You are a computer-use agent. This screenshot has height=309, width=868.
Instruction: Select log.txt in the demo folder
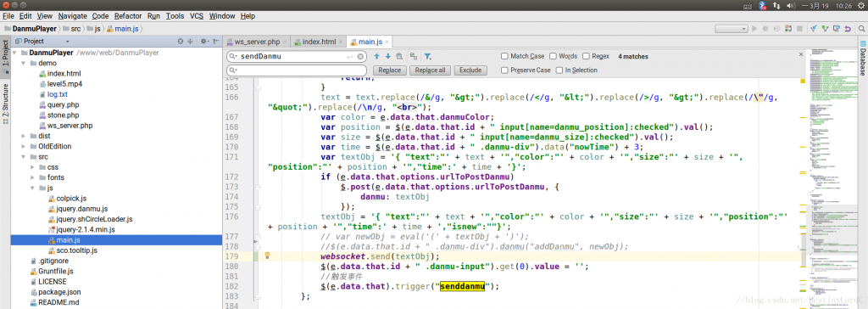[x=57, y=94]
